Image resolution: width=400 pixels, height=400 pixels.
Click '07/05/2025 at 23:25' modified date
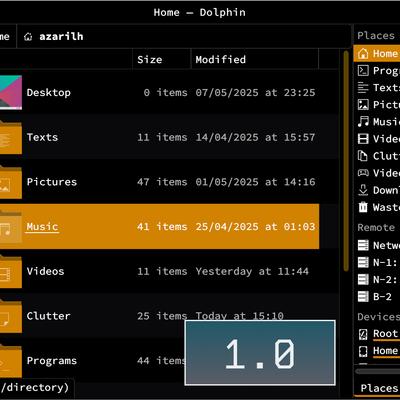pos(255,92)
